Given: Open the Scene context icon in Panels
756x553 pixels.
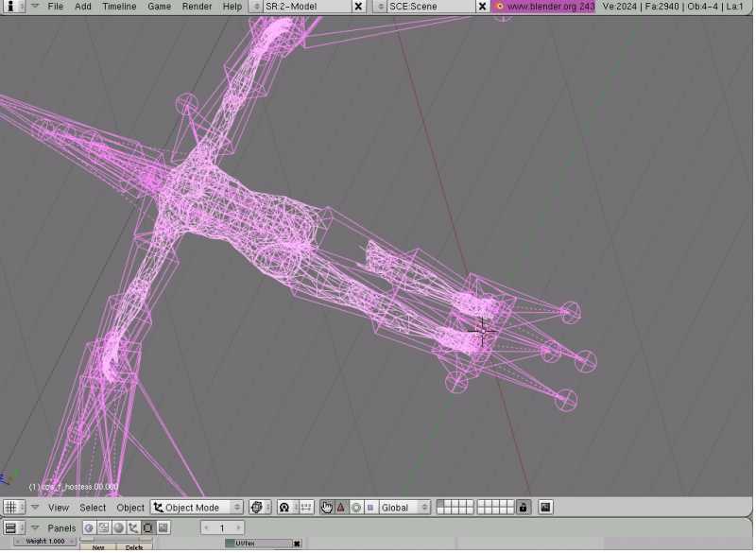Looking at the screenshot, I should [163, 528].
